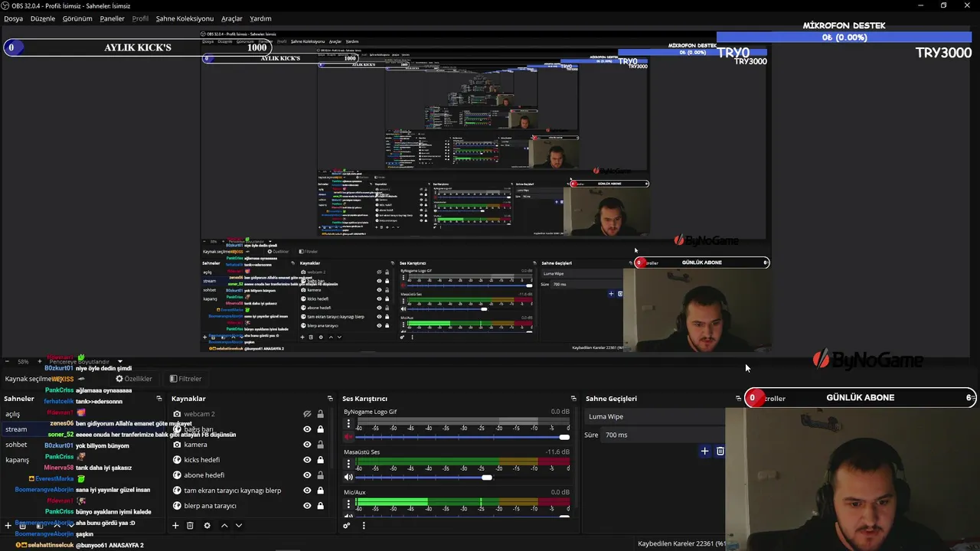Delete the transition with the Sahne Geçişleri trash icon
The height and width of the screenshot is (551, 980).
(x=720, y=451)
